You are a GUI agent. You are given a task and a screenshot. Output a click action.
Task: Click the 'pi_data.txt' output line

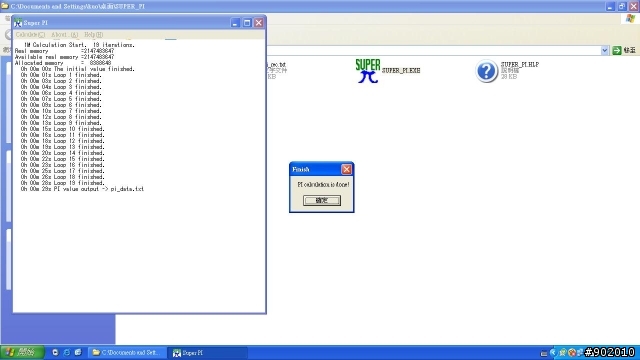pyautogui.click(x=82, y=189)
